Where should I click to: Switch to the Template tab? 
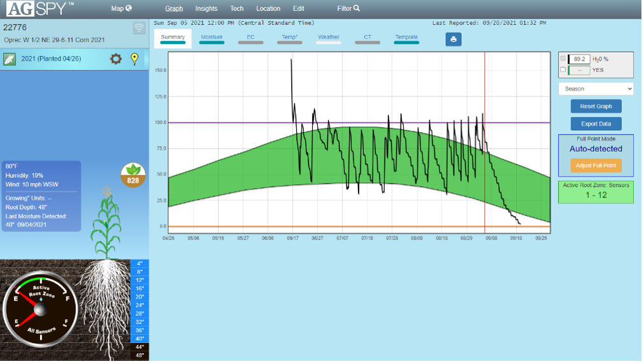(408, 39)
